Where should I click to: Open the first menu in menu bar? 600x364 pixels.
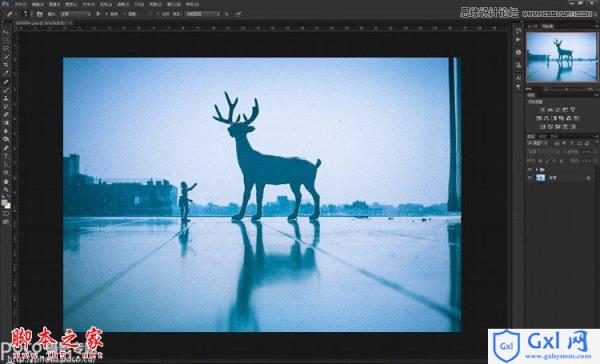(x=21, y=4)
